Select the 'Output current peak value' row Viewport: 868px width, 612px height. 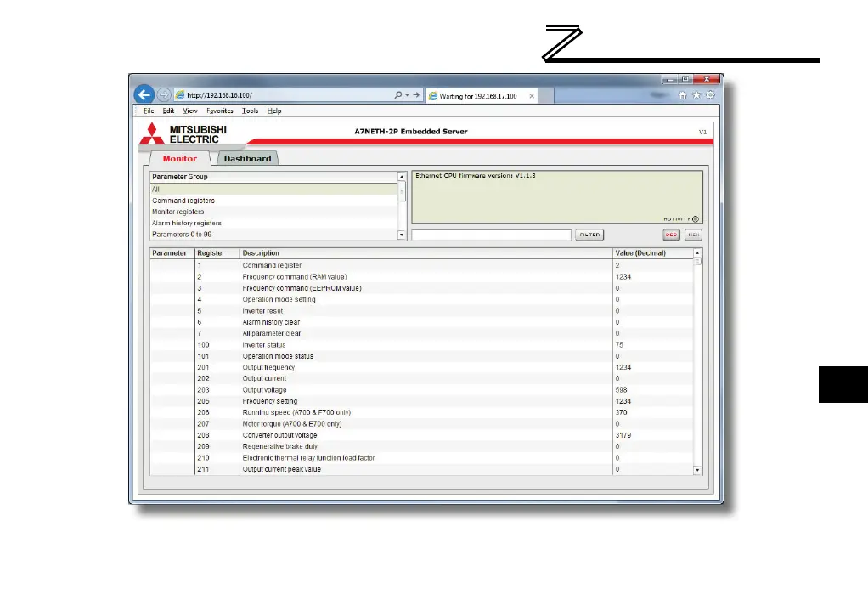422,469
